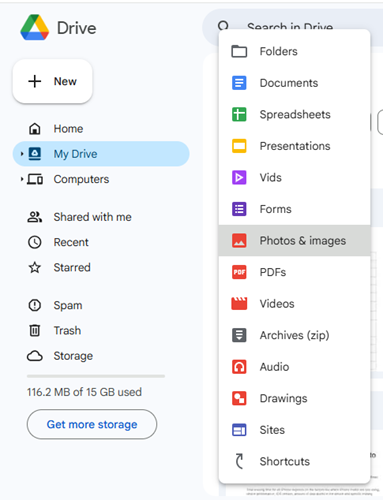Click the search magnifier icon

click(223, 25)
